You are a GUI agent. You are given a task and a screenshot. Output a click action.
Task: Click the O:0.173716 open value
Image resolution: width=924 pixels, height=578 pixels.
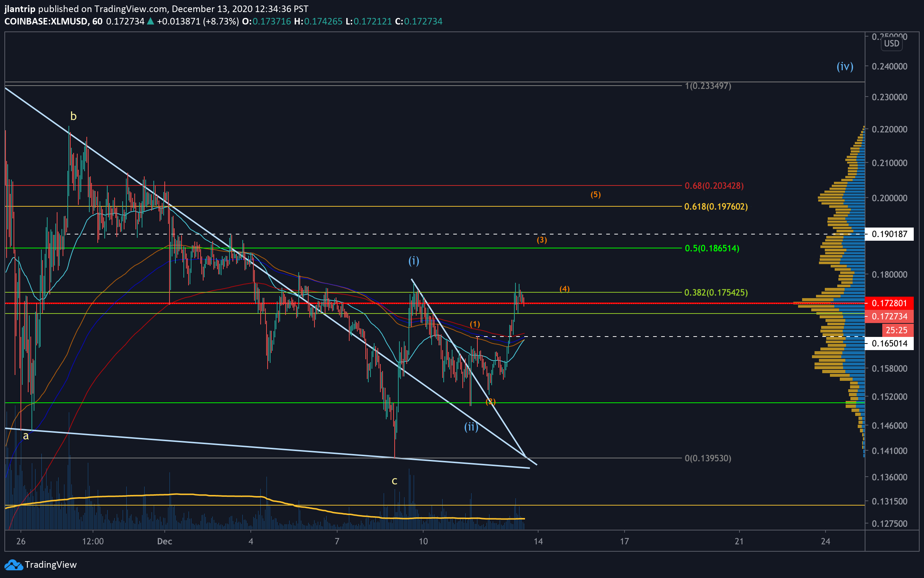point(267,22)
